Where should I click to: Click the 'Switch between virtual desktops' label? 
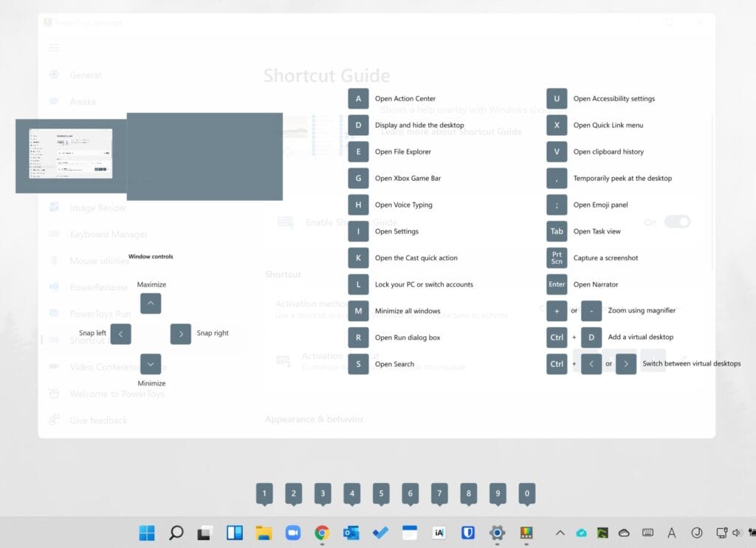click(691, 363)
